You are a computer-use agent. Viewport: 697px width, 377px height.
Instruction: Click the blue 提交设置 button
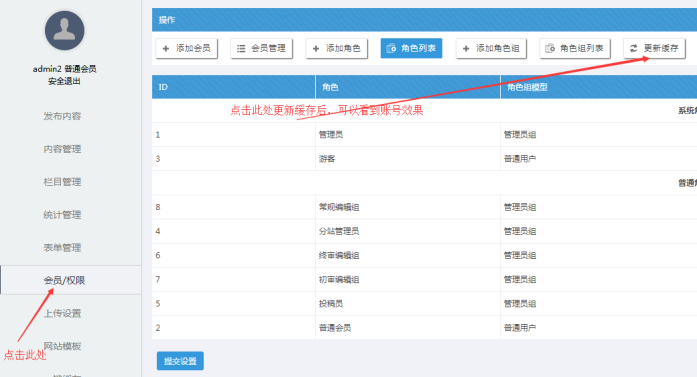(x=180, y=361)
